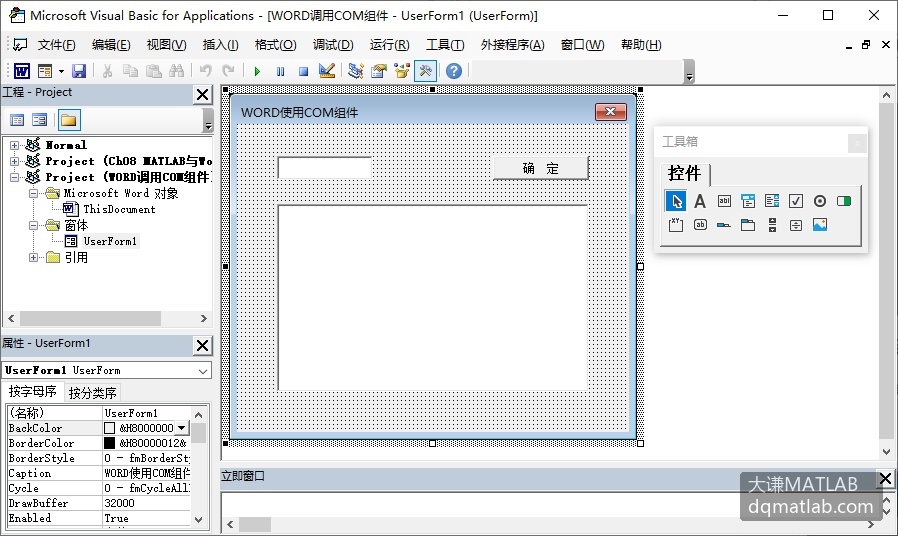Click the Copy icon in the toolbar

tap(131, 71)
